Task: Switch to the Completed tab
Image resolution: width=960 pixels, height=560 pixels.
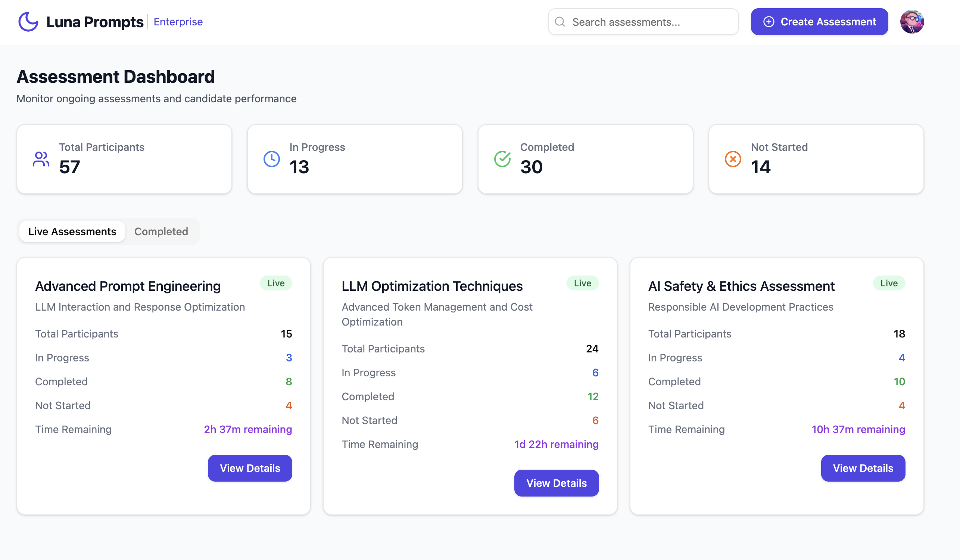Action: 161,231
